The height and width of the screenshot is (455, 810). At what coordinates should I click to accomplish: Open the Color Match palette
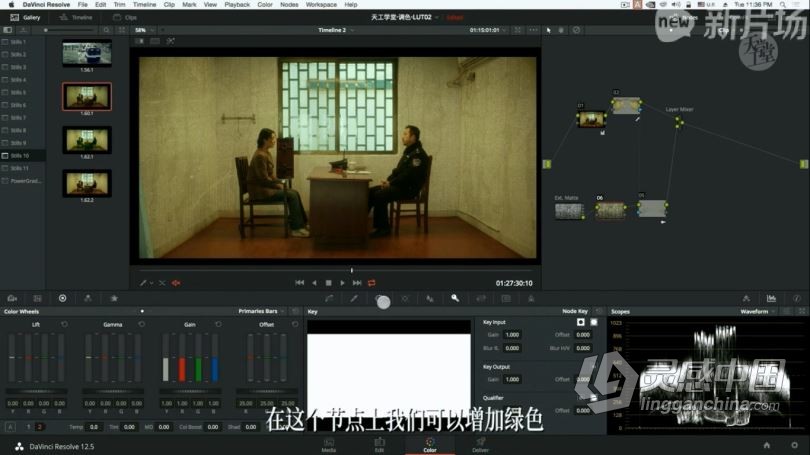coord(37,299)
